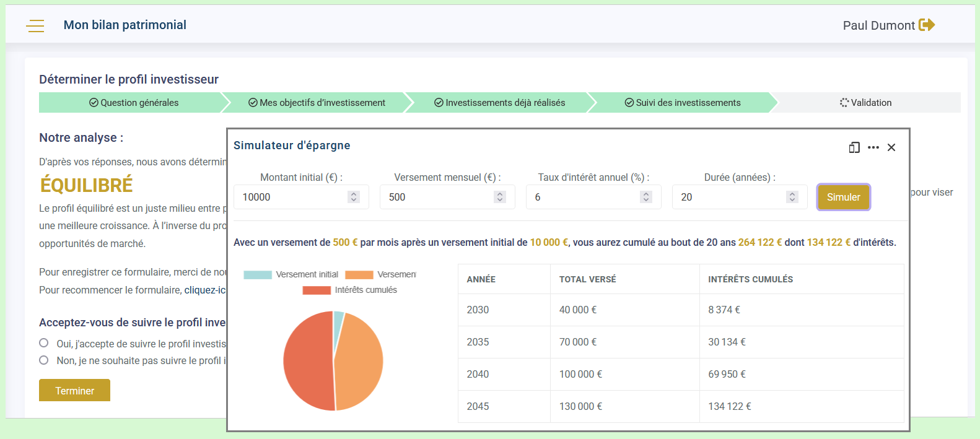Open the hamburger navigation menu
The image size is (980, 439).
(35, 25)
